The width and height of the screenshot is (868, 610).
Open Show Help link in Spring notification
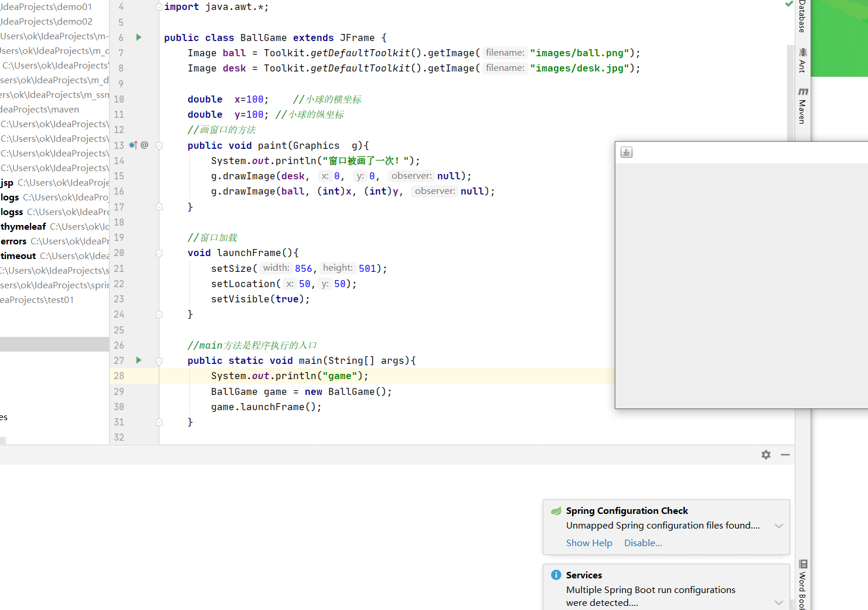pyautogui.click(x=589, y=543)
